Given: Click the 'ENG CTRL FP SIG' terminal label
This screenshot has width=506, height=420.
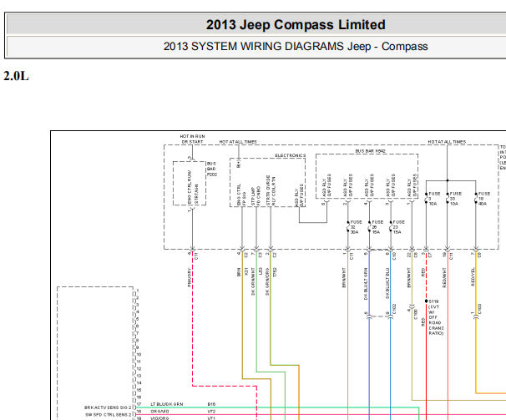Looking at the screenshot, I should tap(241, 195).
